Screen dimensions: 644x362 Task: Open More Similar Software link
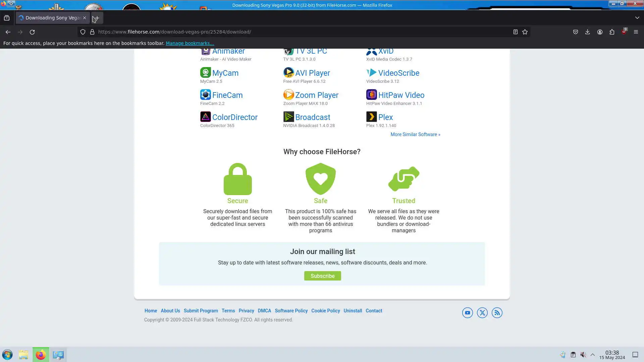415,134
